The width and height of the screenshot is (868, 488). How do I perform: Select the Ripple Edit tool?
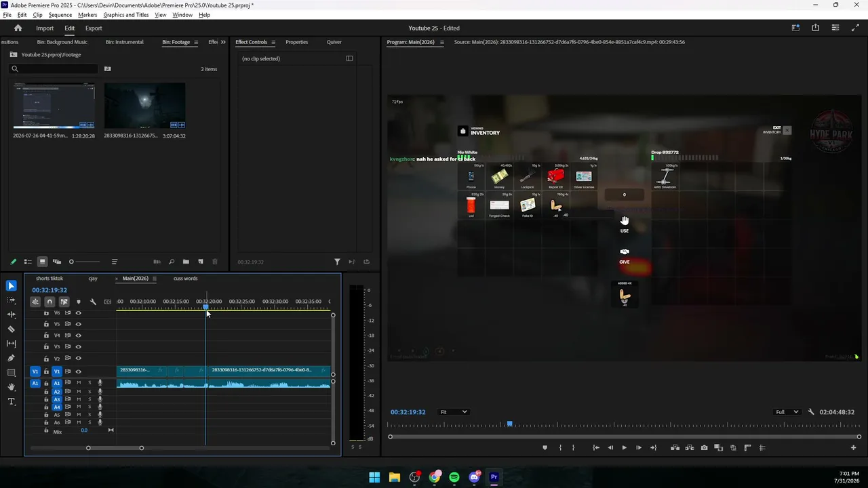[x=12, y=314]
